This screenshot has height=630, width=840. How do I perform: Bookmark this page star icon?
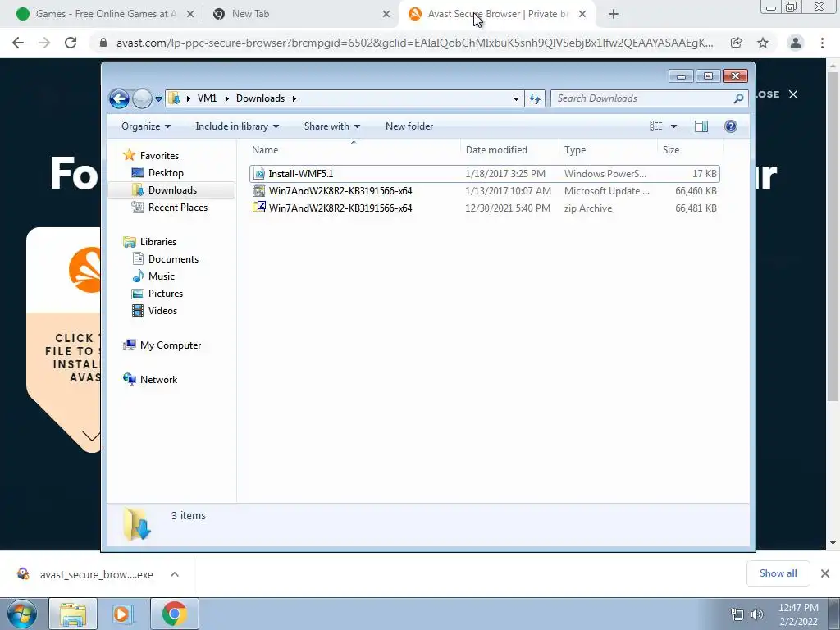click(763, 43)
